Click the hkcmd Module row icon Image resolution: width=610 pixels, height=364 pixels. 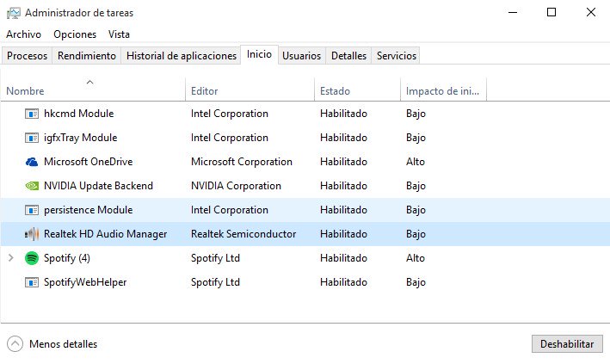tap(32, 114)
